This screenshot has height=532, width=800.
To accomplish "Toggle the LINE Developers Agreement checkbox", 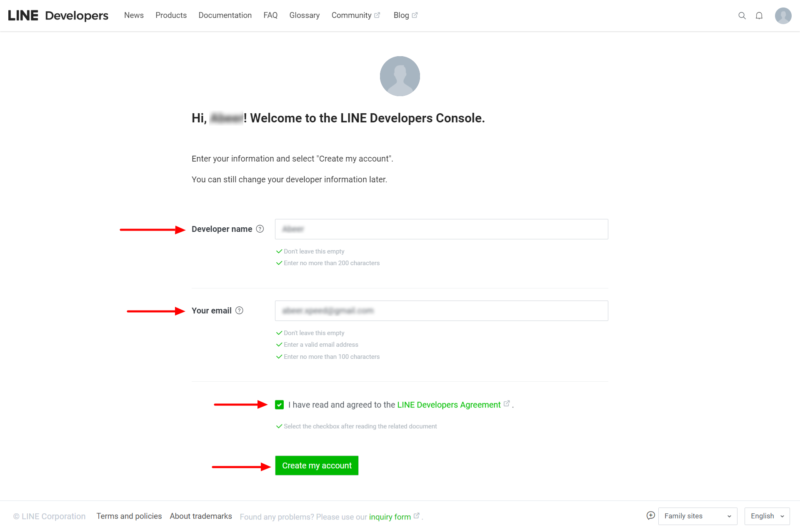I will click(279, 404).
